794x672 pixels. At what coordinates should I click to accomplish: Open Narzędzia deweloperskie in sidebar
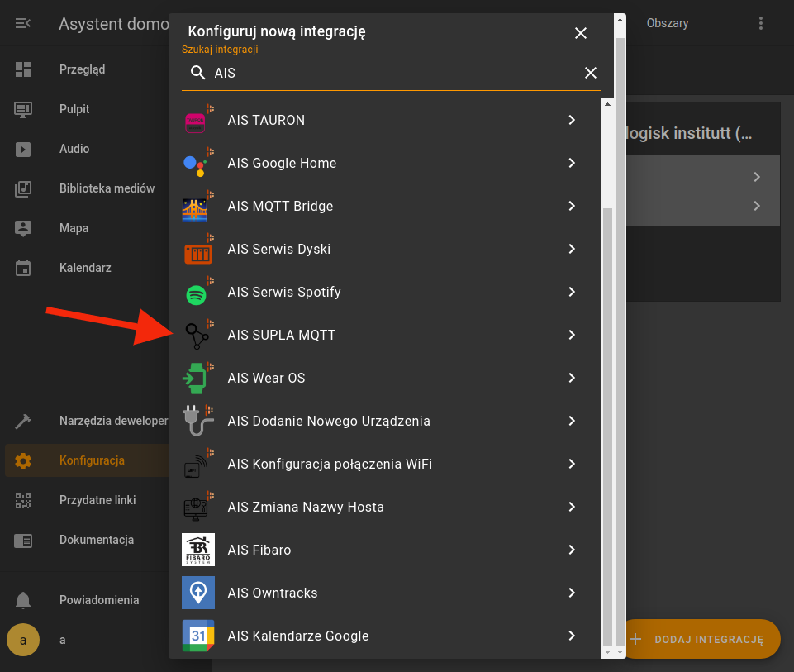87,421
